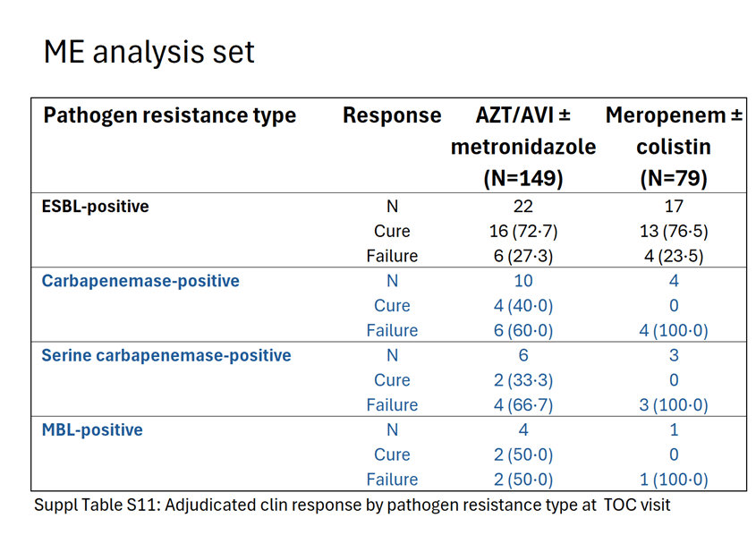
Task: Select the ESBL cure value 16 (72·7)
Action: [523, 232]
